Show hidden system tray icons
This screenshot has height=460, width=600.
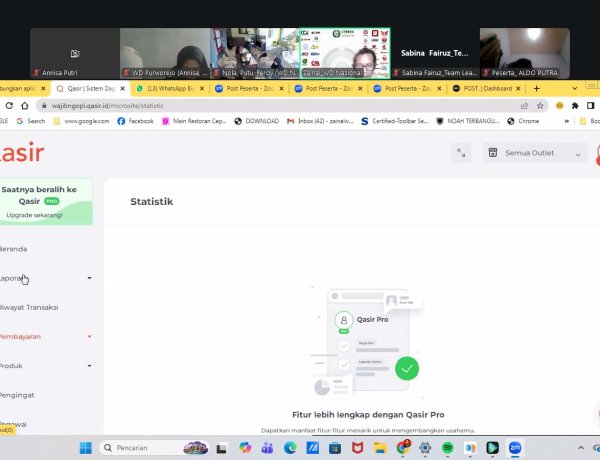[581, 448]
